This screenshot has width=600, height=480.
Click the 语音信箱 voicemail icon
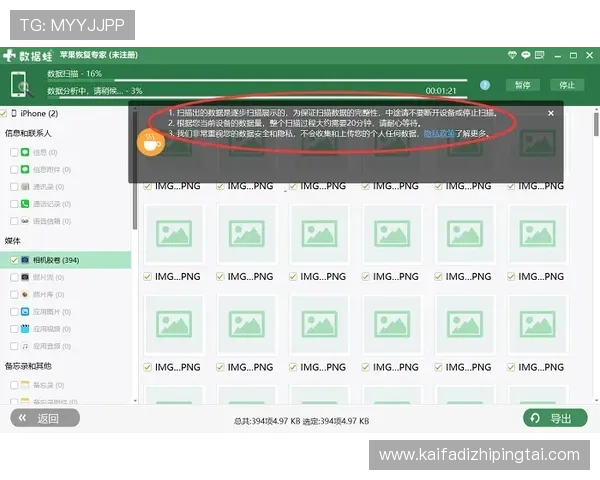25,221
